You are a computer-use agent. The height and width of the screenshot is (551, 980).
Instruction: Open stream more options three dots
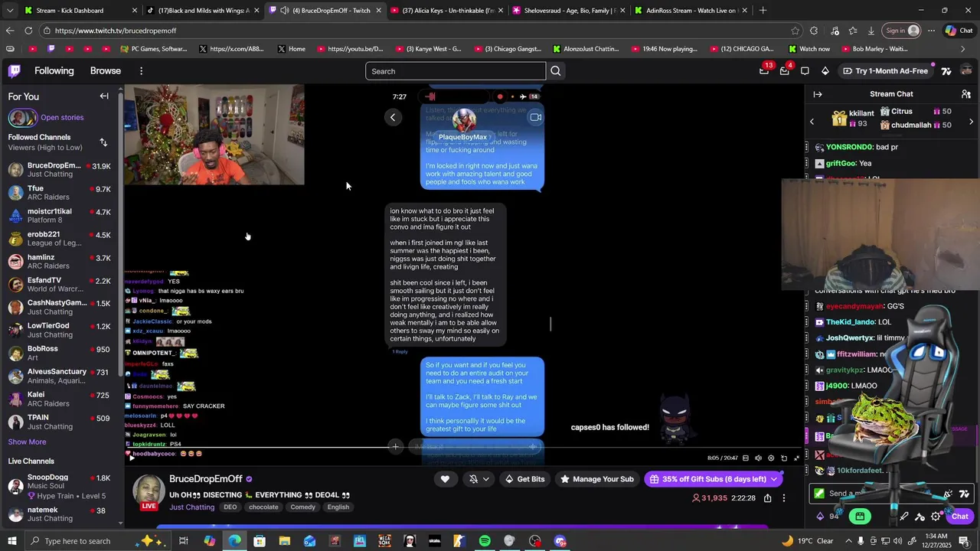tap(784, 498)
